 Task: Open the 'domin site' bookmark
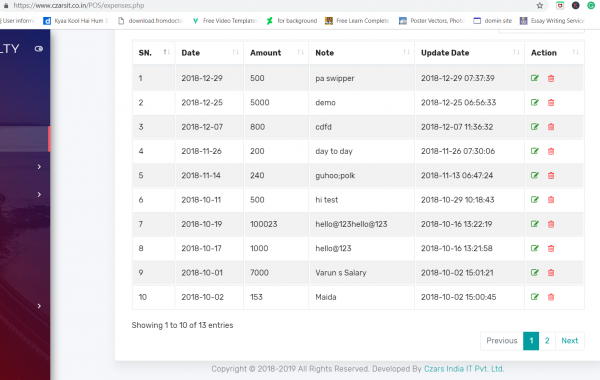(493, 21)
